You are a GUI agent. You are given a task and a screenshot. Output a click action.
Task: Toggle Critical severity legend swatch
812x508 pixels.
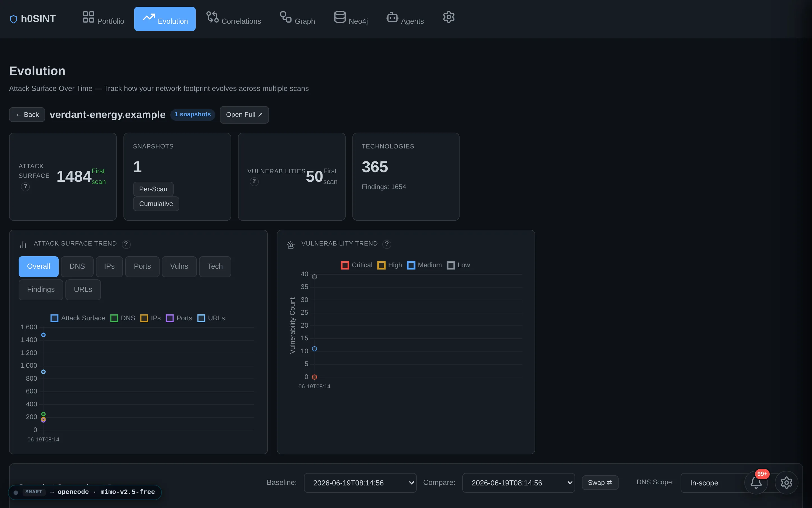(x=345, y=265)
